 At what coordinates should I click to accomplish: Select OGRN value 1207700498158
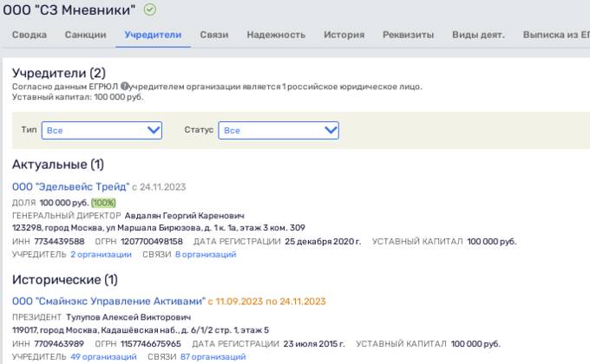click(152, 241)
